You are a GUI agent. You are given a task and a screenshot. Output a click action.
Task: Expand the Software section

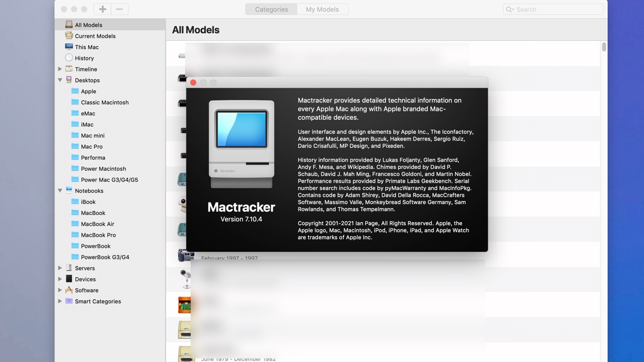(60, 290)
